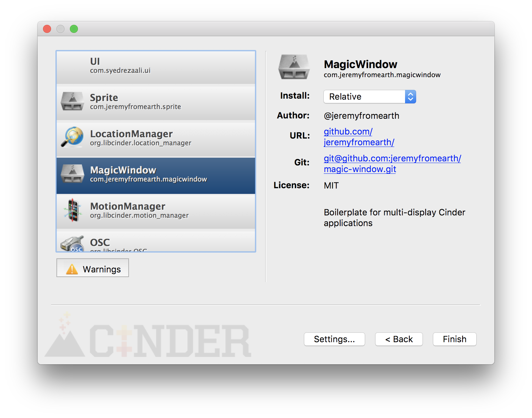Click the OSC block icon

[x=72, y=244]
